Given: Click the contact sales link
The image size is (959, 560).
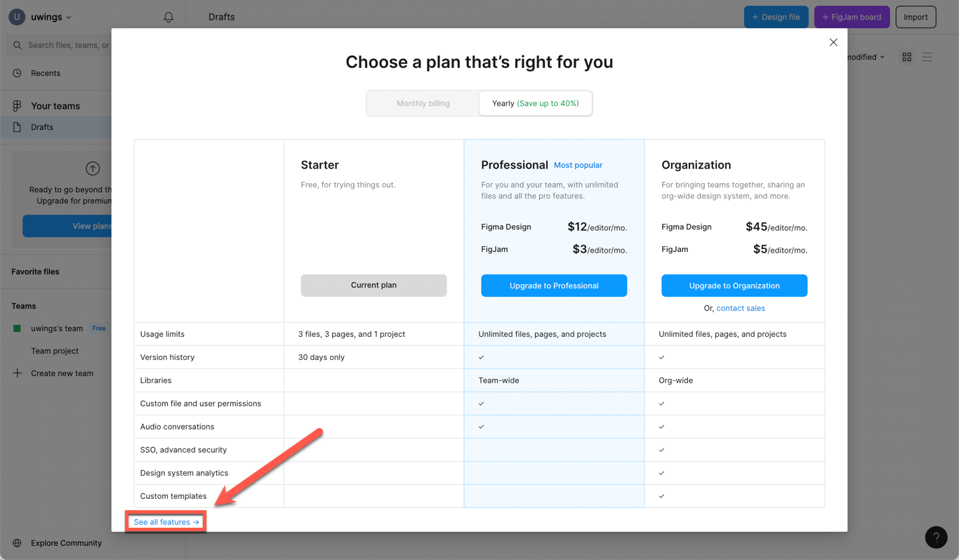Looking at the screenshot, I should coord(741,308).
